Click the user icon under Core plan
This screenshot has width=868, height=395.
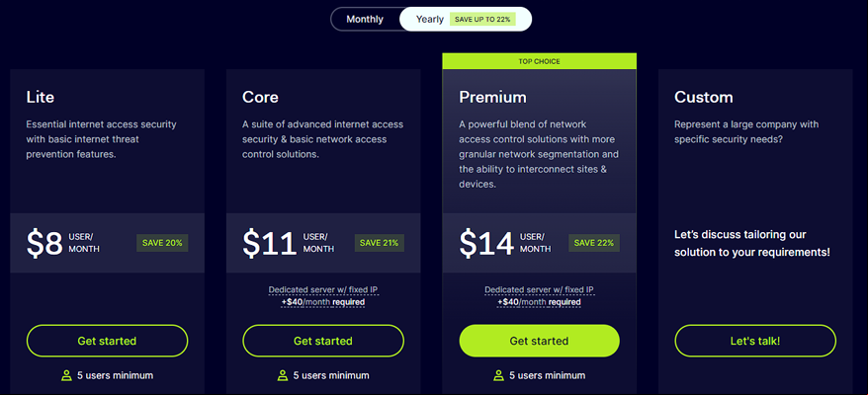283,375
